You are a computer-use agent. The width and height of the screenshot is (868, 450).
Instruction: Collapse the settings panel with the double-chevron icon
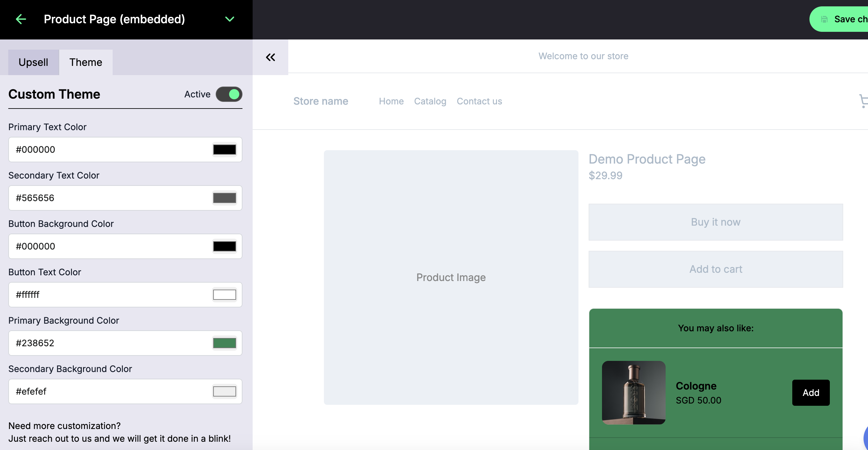[x=270, y=57]
